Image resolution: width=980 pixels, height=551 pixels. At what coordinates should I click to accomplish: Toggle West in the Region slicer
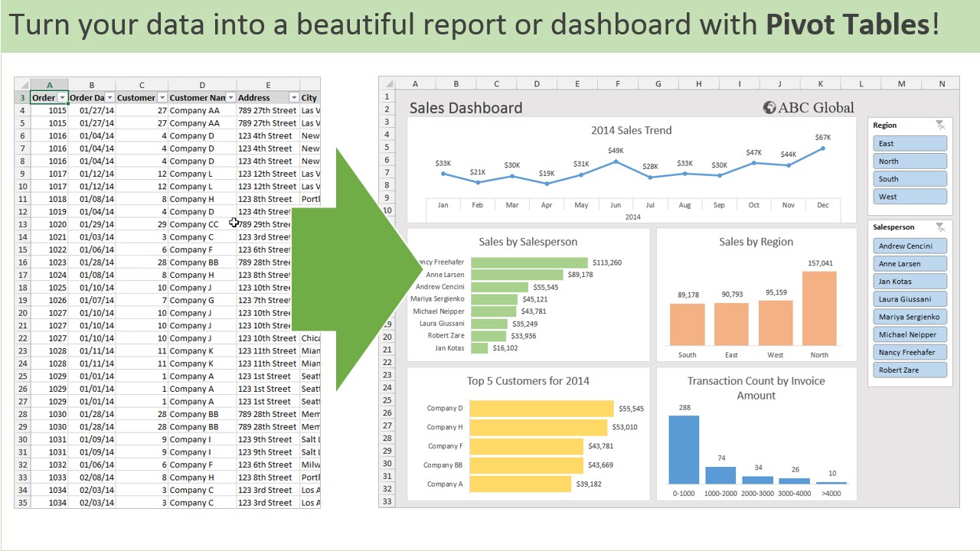click(x=910, y=196)
